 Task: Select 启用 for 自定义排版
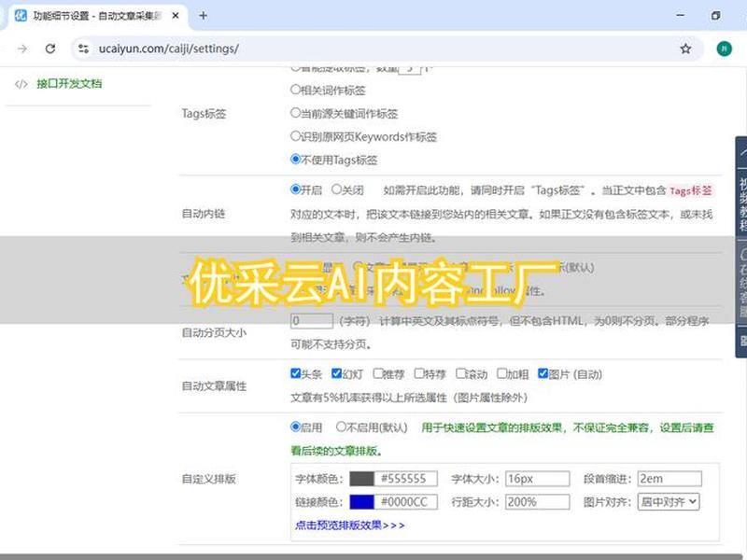point(295,427)
